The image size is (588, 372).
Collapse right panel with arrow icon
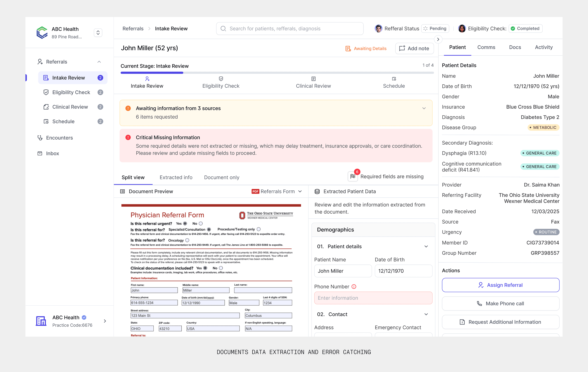pos(438,39)
